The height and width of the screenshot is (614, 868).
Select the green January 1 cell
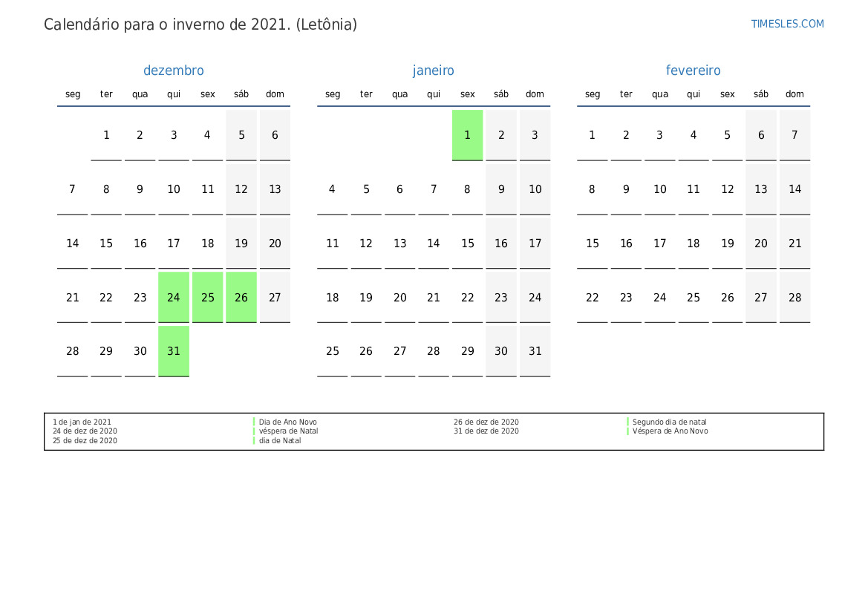click(467, 135)
